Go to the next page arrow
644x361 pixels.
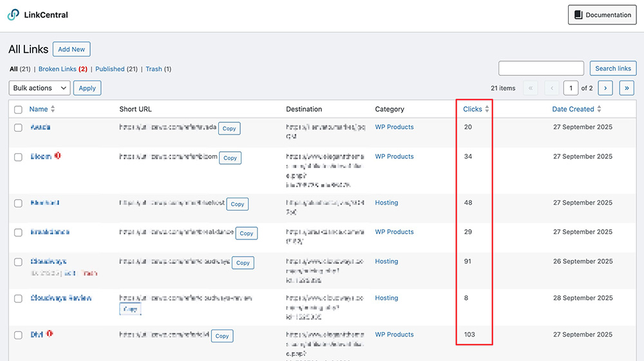click(605, 88)
